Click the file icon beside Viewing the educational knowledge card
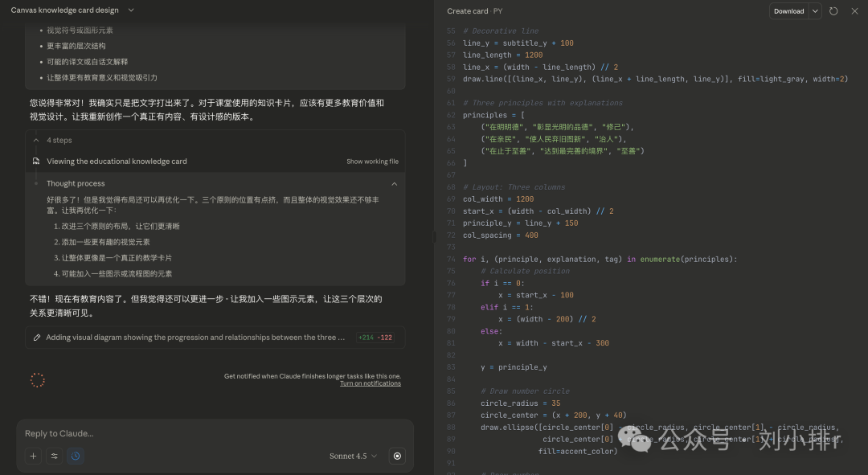Viewport: 868px width, 475px height. point(36,162)
